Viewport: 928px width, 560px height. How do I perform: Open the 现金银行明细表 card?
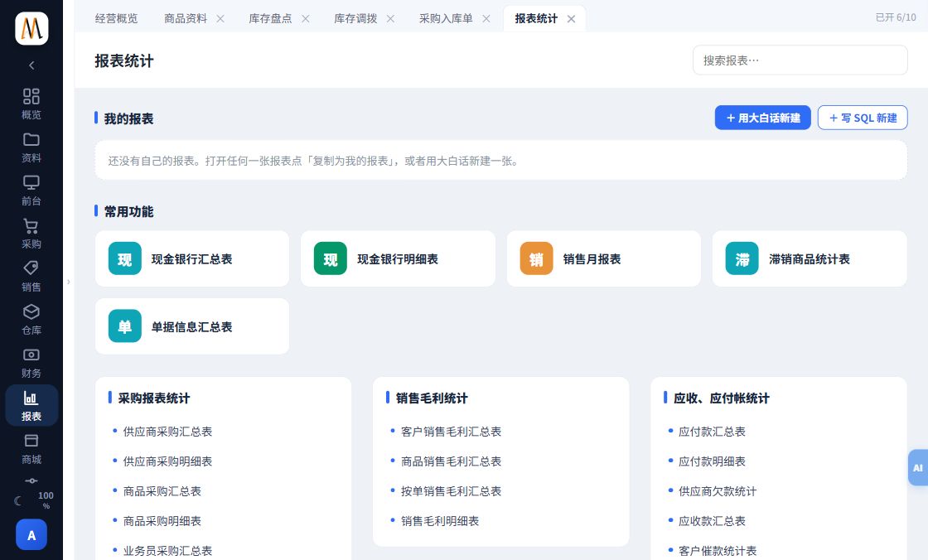pyautogui.click(x=399, y=258)
